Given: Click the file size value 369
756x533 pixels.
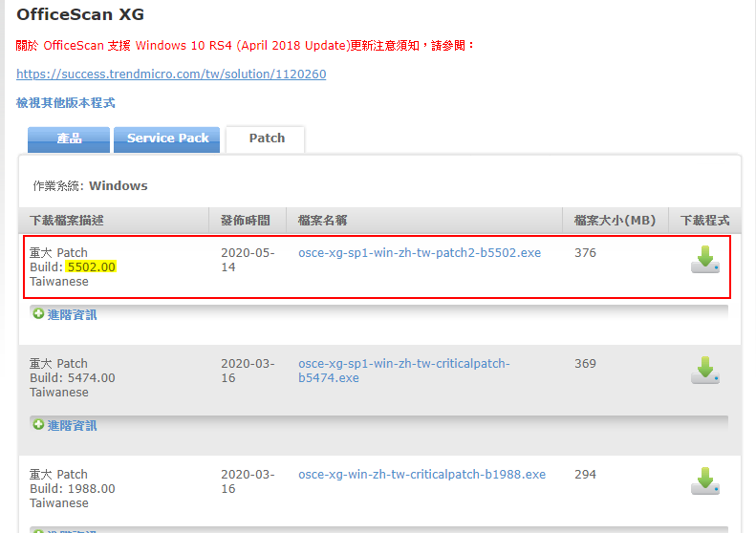Looking at the screenshot, I should point(585,364).
